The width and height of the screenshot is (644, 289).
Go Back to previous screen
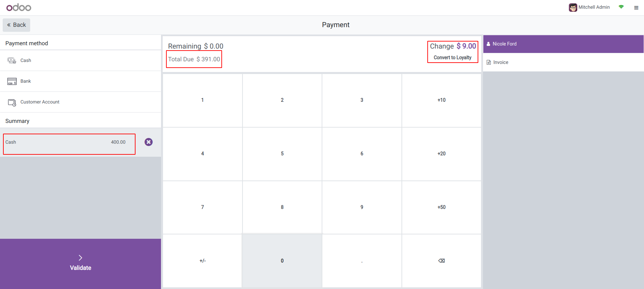click(16, 25)
